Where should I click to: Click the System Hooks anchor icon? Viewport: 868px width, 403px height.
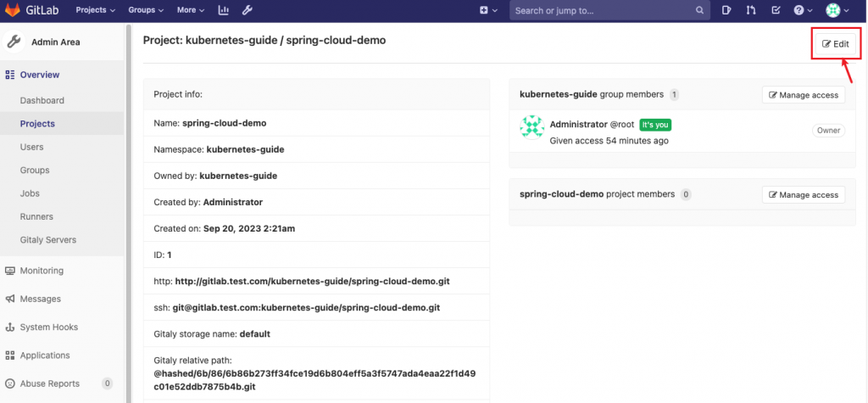pos(9,327)
